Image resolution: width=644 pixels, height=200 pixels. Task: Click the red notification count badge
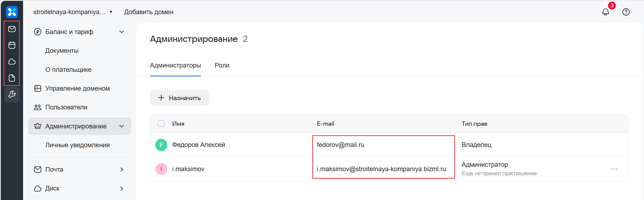click(612, 5)
